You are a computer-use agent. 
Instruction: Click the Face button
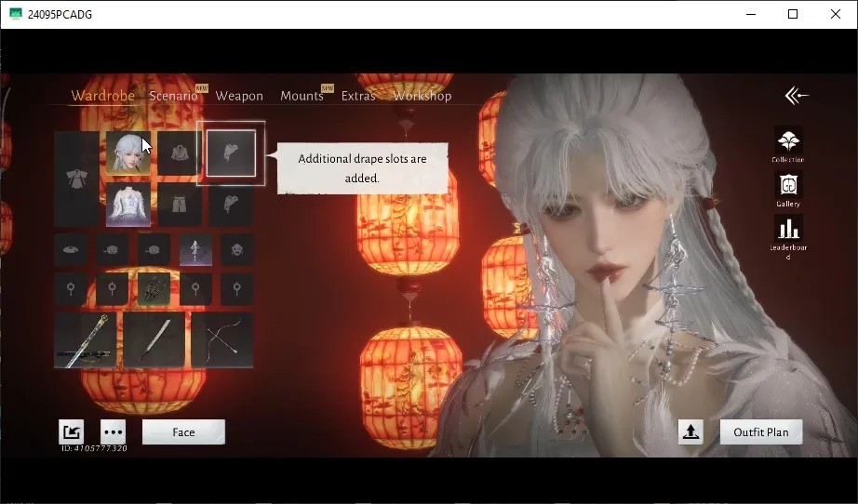pos(183,431)
